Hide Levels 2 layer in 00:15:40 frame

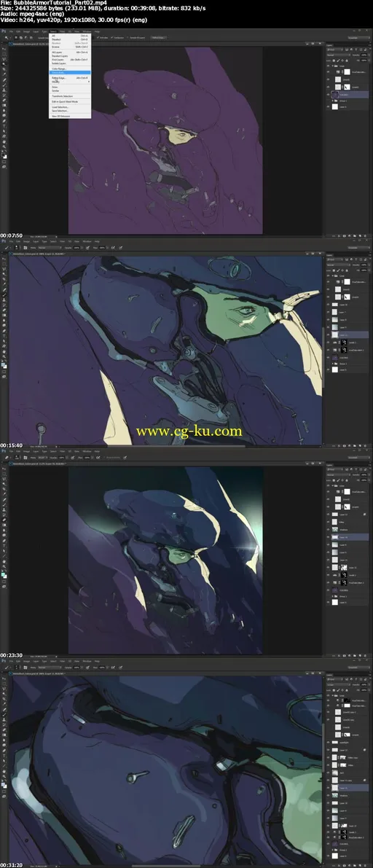coord(328,343)
